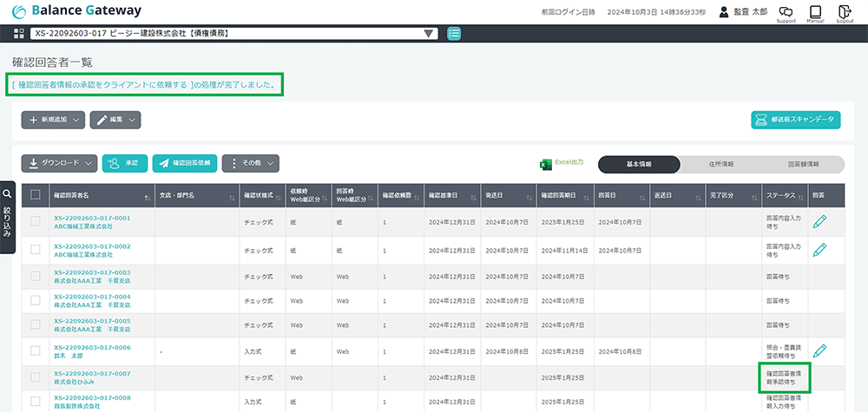
Task: Click the teal list icon beside project dropdown
Action: coord(454,34)
